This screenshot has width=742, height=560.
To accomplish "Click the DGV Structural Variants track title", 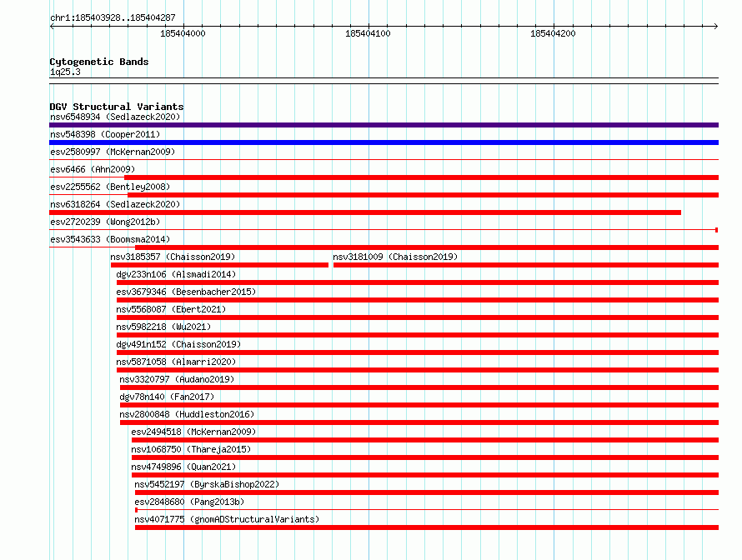I will [x=117, y=107].
